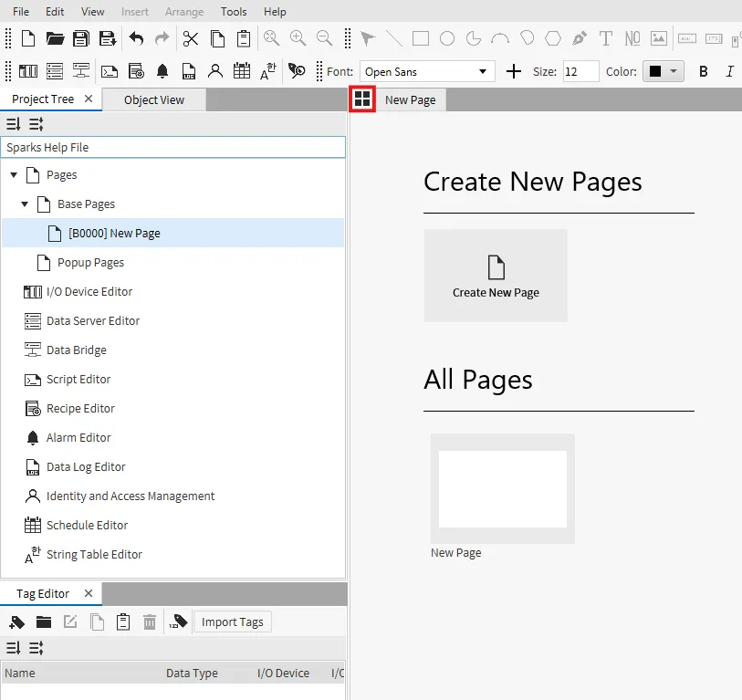Open the Tools menu
Image resolution: width=742 pixels, height=700 pixels.
[234, 12]
